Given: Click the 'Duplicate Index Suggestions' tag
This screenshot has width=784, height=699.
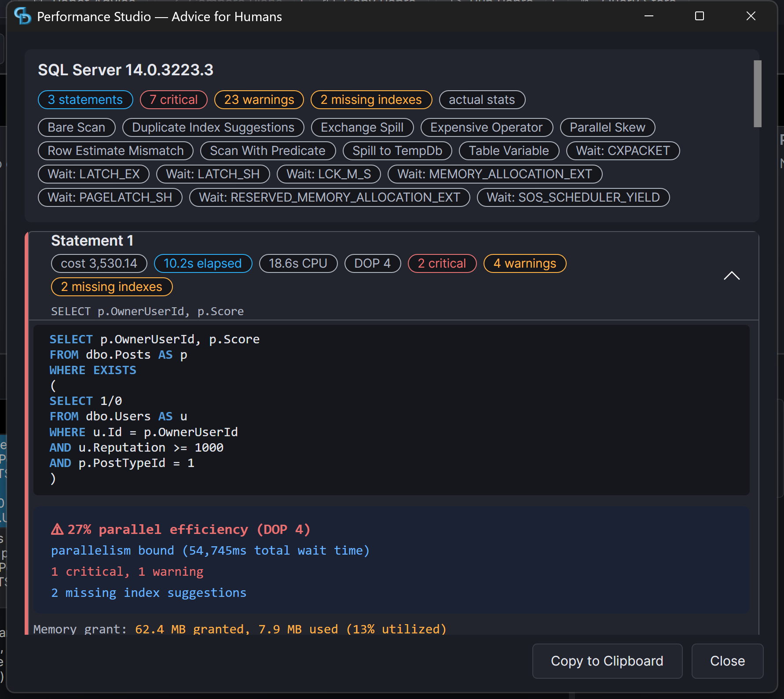Looking at the screenshot, I should coord(213,127).
